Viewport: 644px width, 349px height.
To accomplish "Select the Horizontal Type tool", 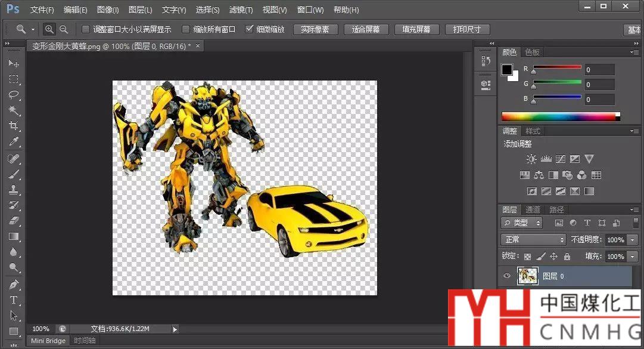I will [x=14, y=300].
